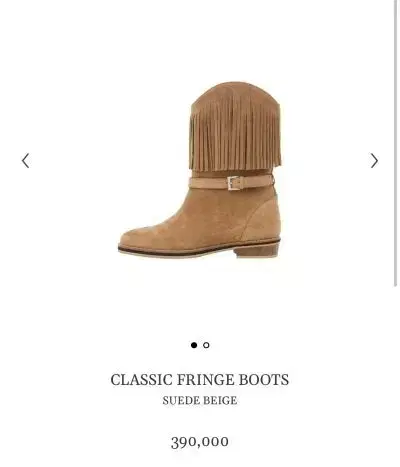Click the block heel of the boot
This screenshot has width=400, height=467.
[257, 250]
